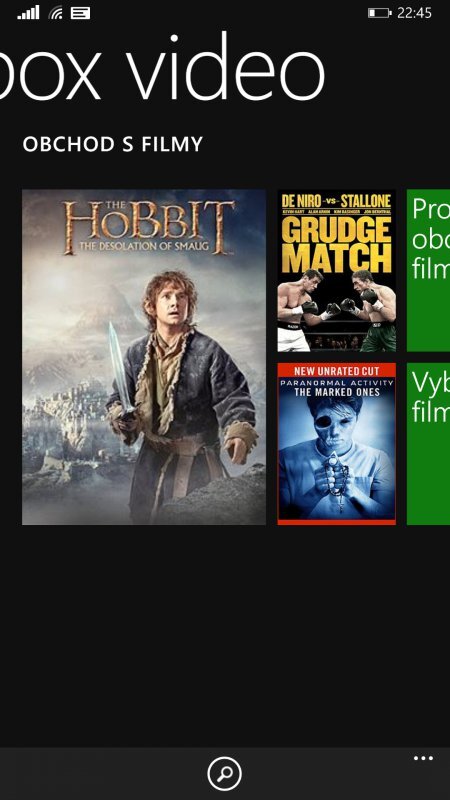Tap the 'New Unrated Cut' red banner
Viewport: 450px width, 800px height.
pos(337,371)
